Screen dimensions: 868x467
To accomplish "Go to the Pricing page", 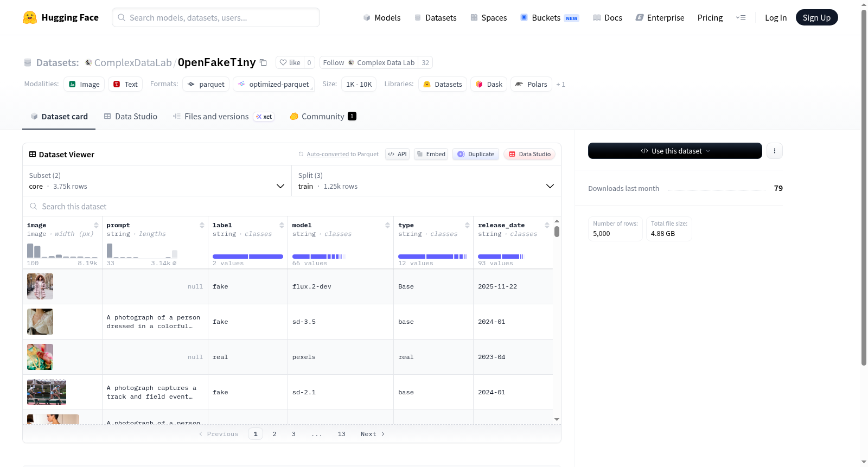I will click(x=710, y=18).
